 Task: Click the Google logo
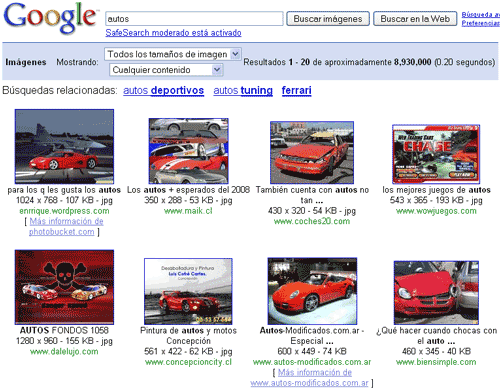pos(50,18)
